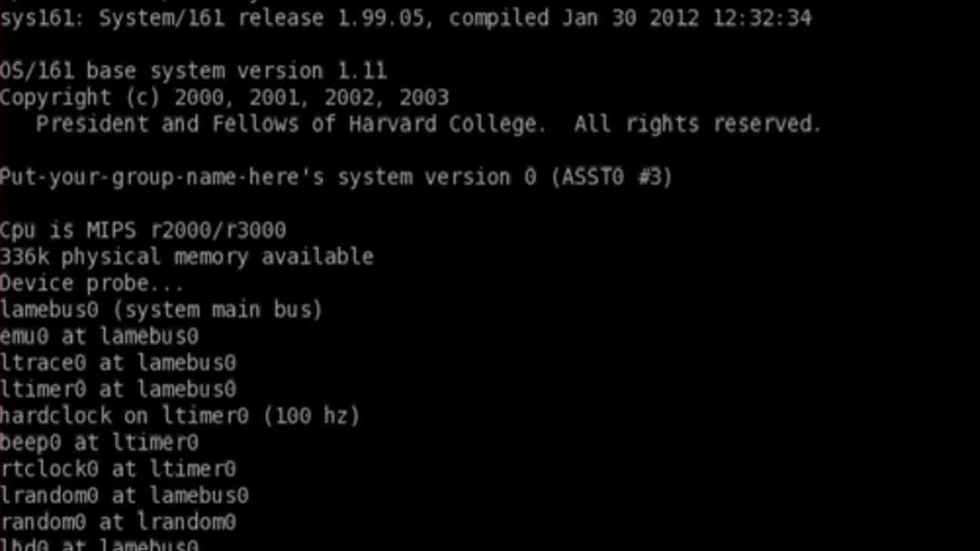Viewport: 980px width, 551px height.
Task: Click the Device probe... line
Action: tap(91, 283)
